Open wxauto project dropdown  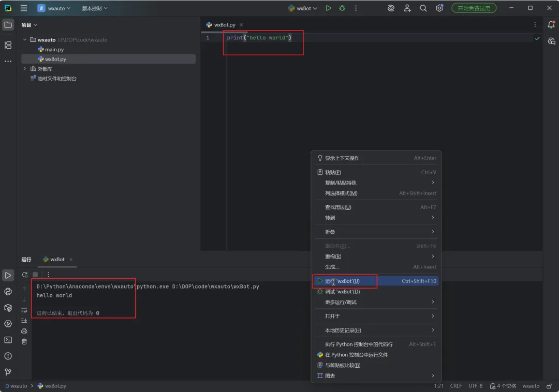54,8
